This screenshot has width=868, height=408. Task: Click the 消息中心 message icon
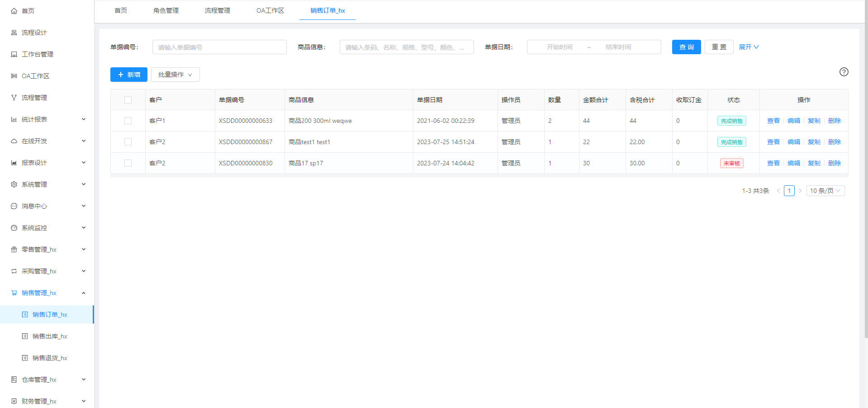click(14, 206)
